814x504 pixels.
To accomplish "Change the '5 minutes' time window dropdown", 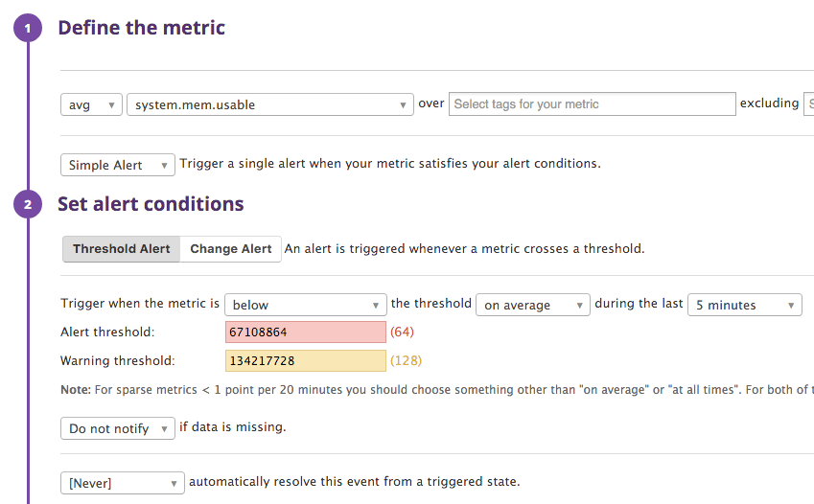I will (744, 305).
